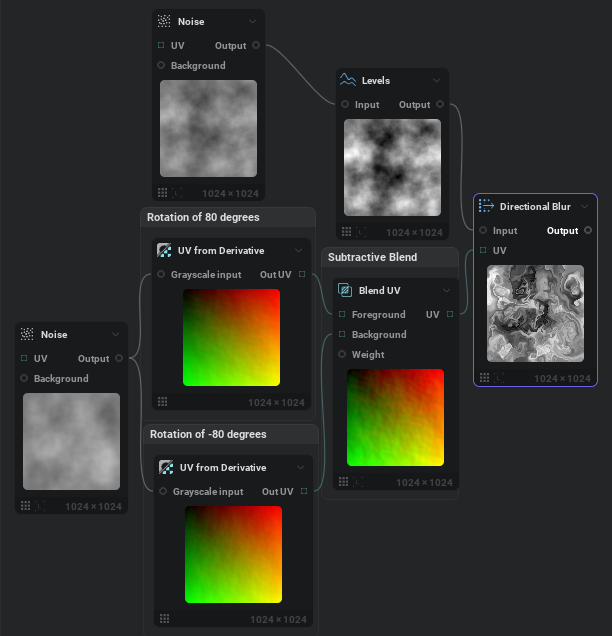Collapse the Blend UV node using its chevron
Viewport: 612px width, 636px height.
click(x=447, y=291)
